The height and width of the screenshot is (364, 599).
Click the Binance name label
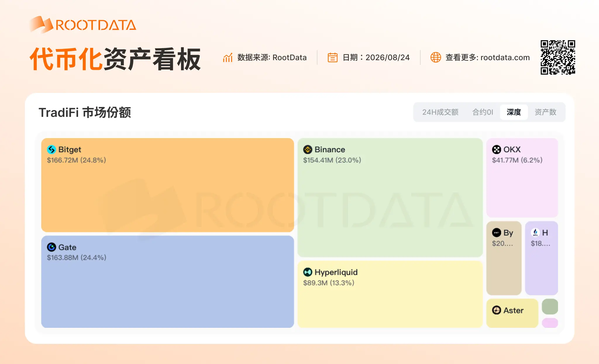click(x=330, y=150)
